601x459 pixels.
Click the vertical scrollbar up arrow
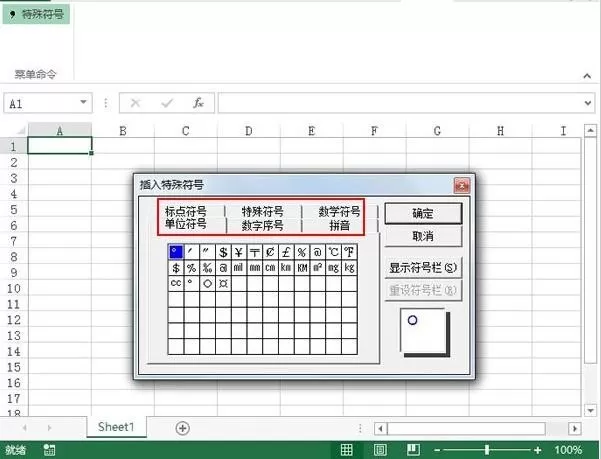(x=590, y=131)
